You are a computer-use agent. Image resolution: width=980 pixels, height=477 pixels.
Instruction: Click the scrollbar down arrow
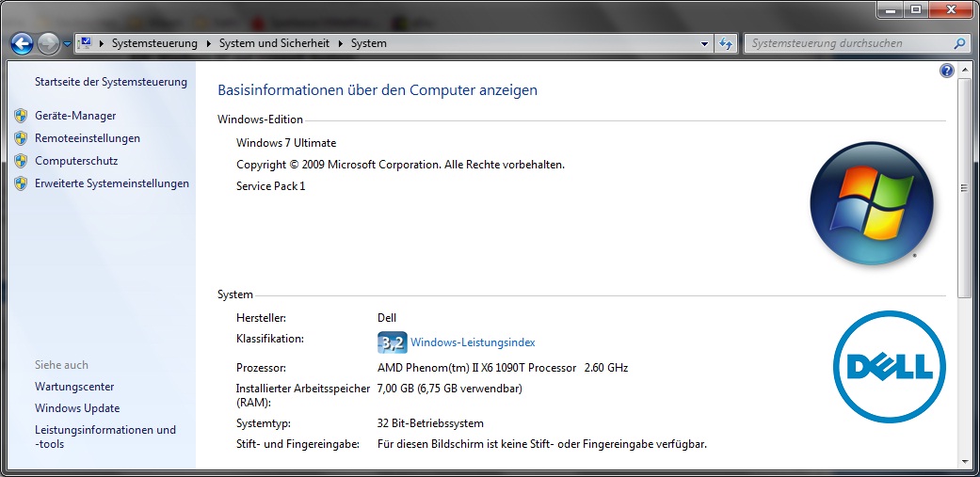pos(964,463)
